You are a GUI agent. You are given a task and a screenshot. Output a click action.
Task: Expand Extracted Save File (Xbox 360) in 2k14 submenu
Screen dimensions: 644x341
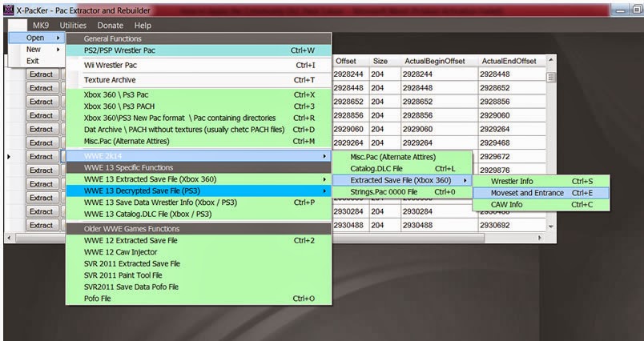point(402,180)
